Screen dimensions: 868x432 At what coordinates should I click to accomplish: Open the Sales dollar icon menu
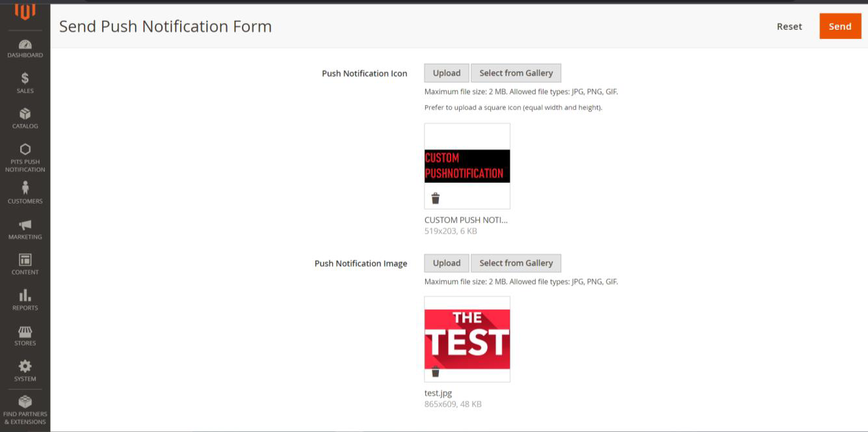[25, 79]
